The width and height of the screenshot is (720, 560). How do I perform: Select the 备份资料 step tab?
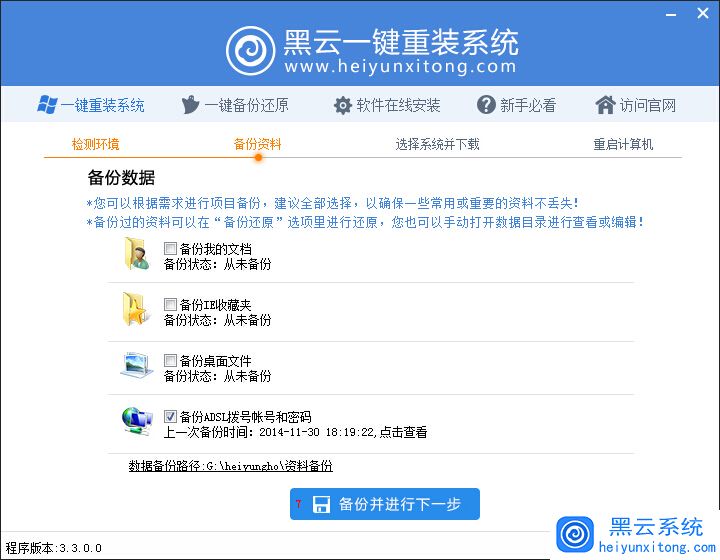tap(257, 144)
